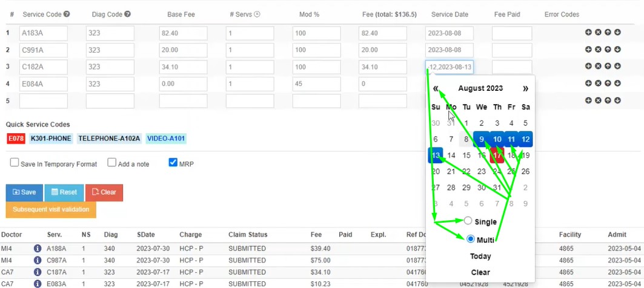Choose Today in the date picker
This screenshot has height=288, width=644.
(480, 257)
